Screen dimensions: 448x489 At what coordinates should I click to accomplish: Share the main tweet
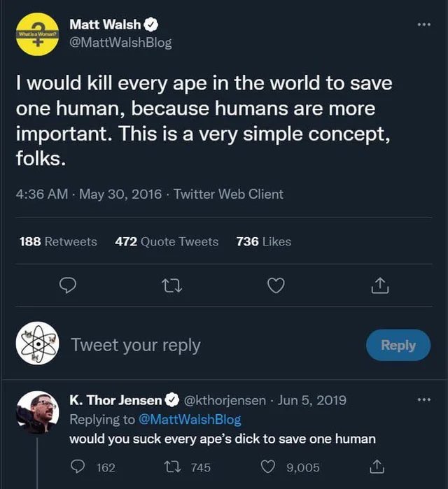(379, 285)
